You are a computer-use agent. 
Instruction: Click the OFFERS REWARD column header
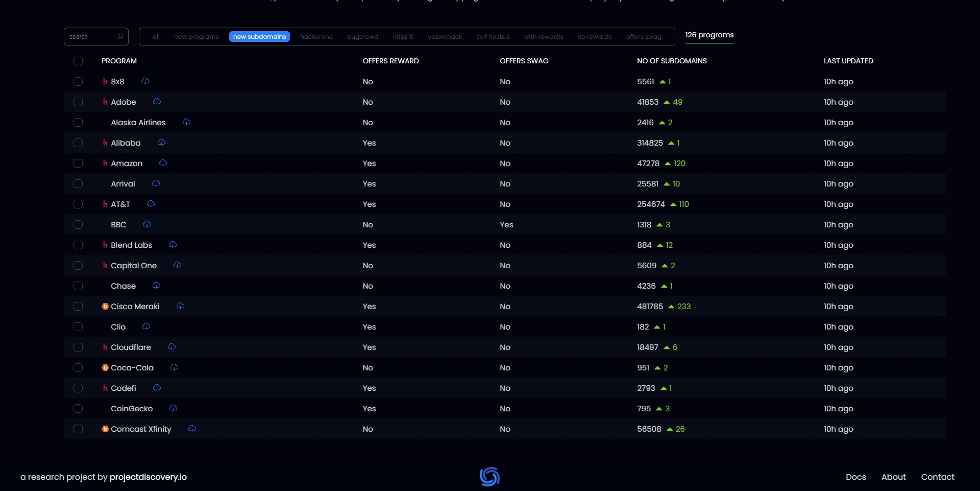pos(391,61)
